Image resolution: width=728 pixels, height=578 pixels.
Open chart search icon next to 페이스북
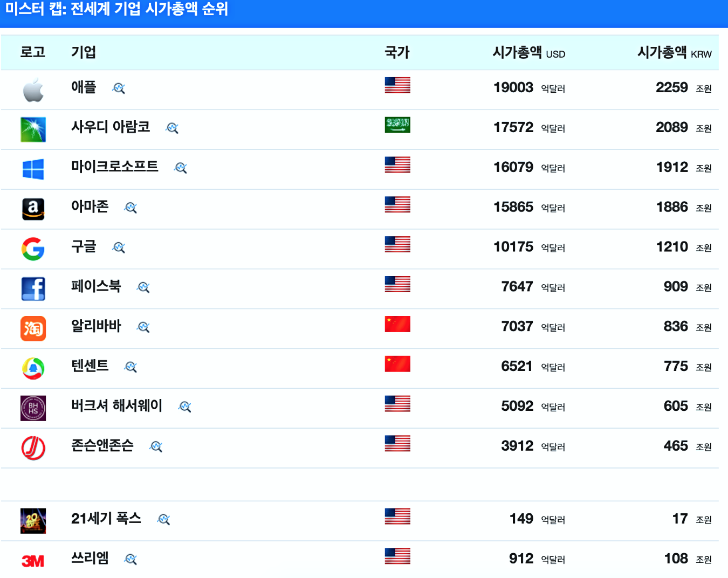pos(143,287)
